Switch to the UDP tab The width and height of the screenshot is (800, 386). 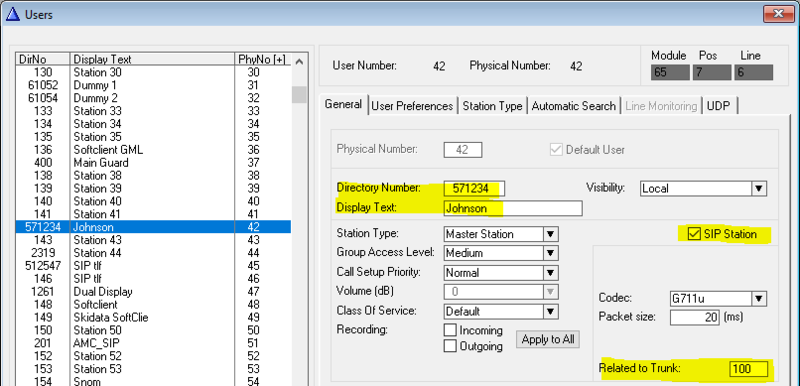click(718, 106)
